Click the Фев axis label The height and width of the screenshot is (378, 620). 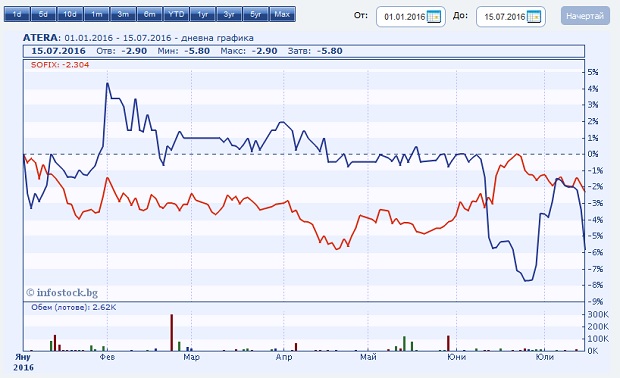coord(107,357)
